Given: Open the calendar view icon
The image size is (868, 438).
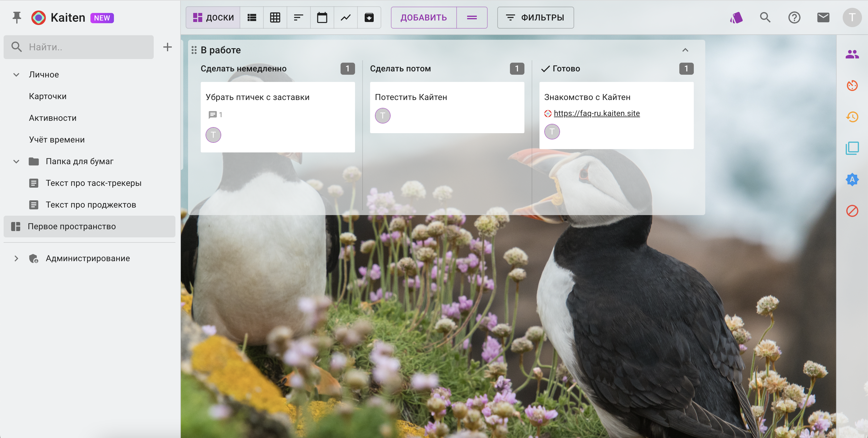Looking at the screenshot, I should [x=322, y=17].
